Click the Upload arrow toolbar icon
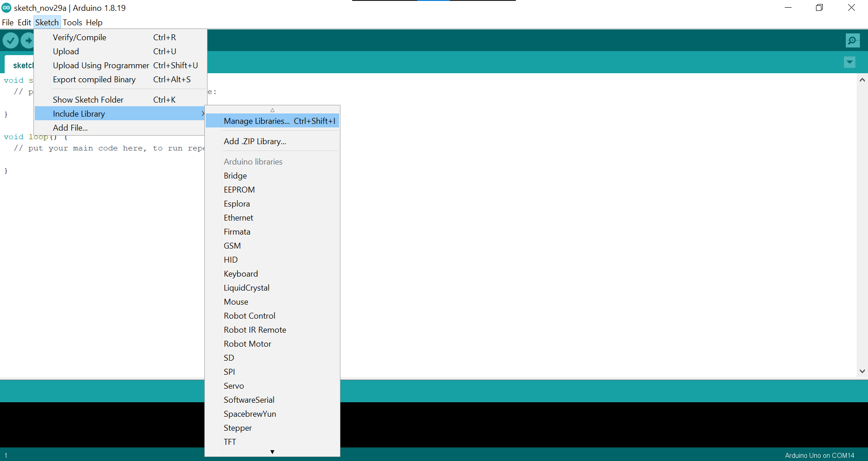 (x=28, y=41)
